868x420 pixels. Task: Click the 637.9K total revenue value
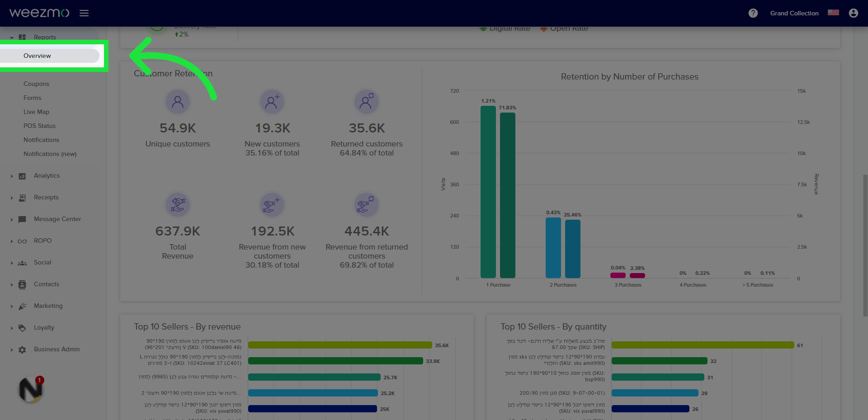178,231
